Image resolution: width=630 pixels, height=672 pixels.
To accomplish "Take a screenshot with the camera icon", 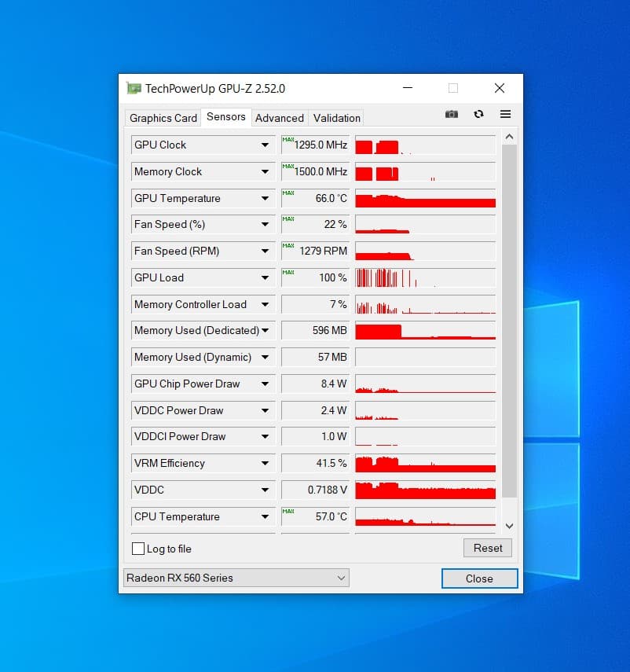I will [x=452, y=114].
